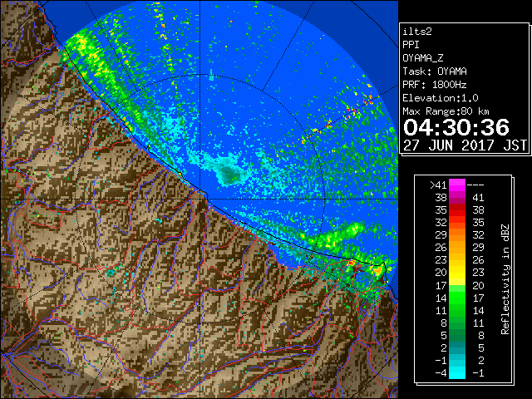Click the cyan -4 dBZ legend swatch

coord(457,372)
